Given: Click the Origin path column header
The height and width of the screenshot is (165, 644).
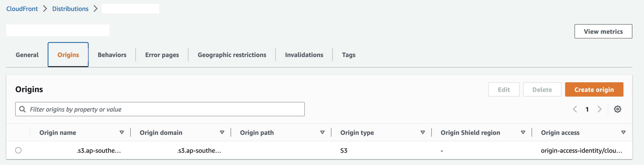Looking at the screenshot, I should [x=257, y=133].
